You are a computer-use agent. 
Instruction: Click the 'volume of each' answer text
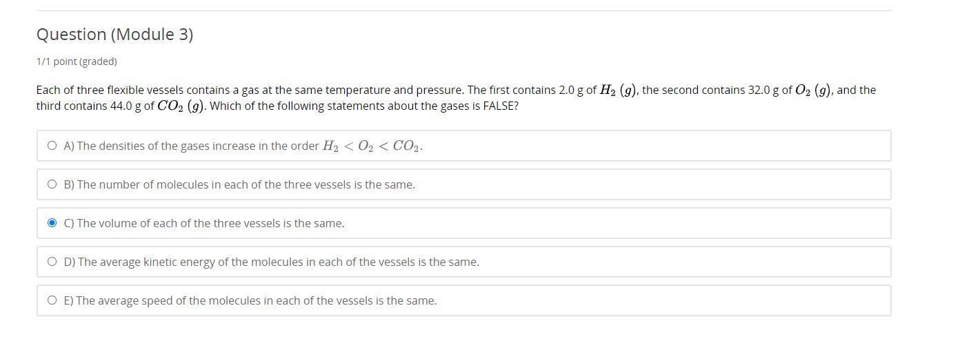coord(204,223)
